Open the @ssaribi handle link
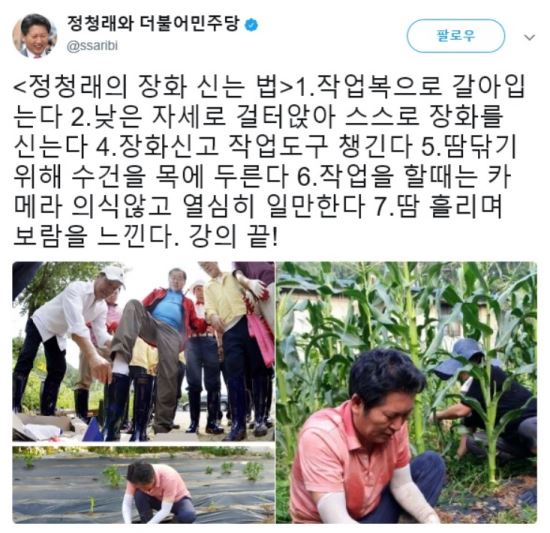This screenshot has height=533, width=550. coord(92,46)
